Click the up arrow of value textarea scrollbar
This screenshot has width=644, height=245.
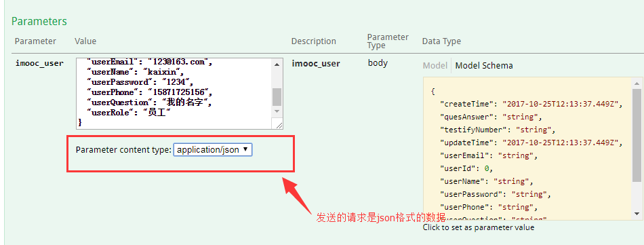click(277, 64)
